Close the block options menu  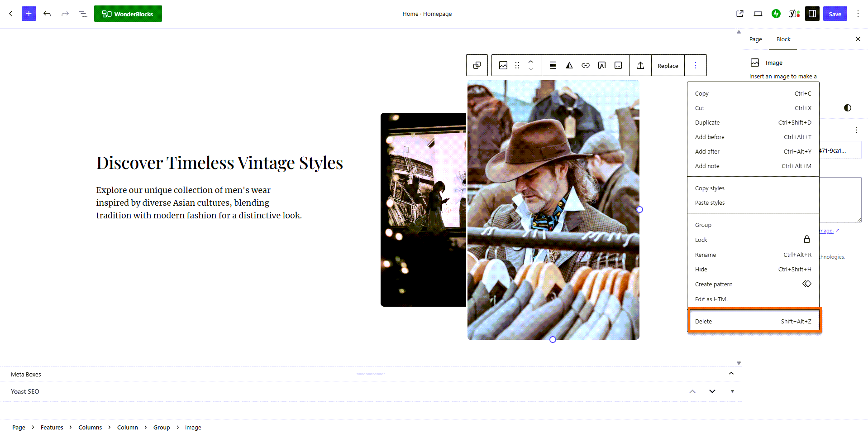coord(696,65)
